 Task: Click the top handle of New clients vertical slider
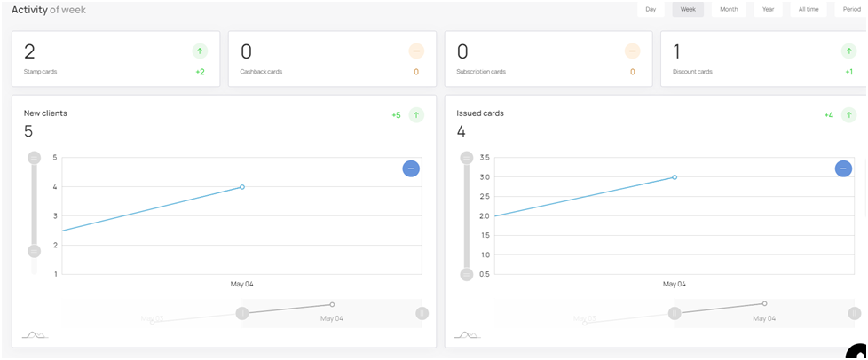[x=35, y=158]
